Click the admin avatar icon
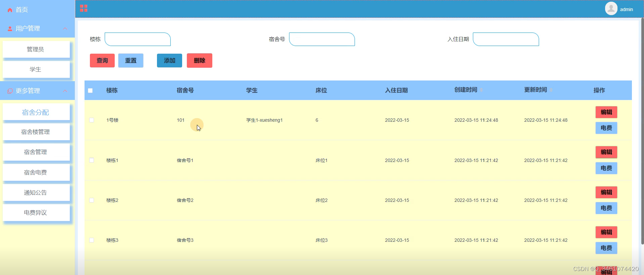The image size is (644, 275). 611,8
